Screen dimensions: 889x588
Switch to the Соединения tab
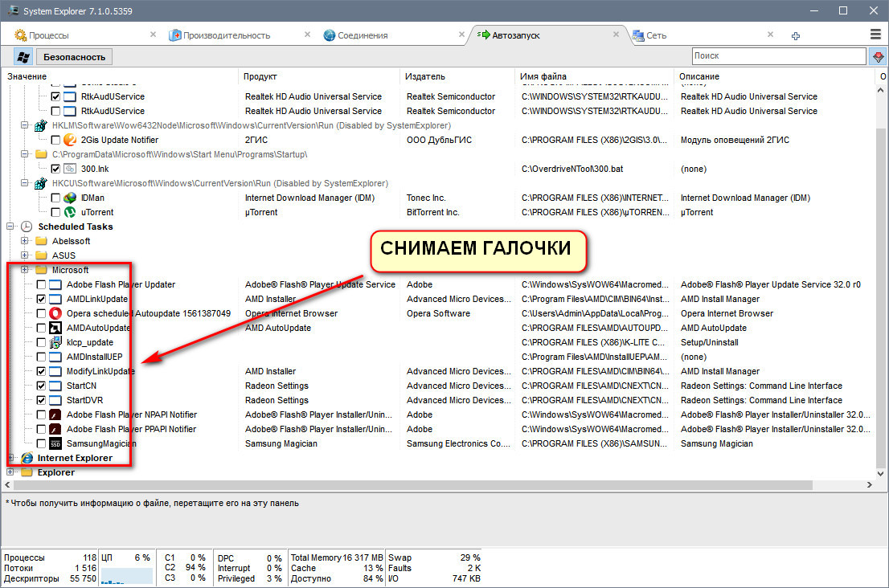click(394, 35)
